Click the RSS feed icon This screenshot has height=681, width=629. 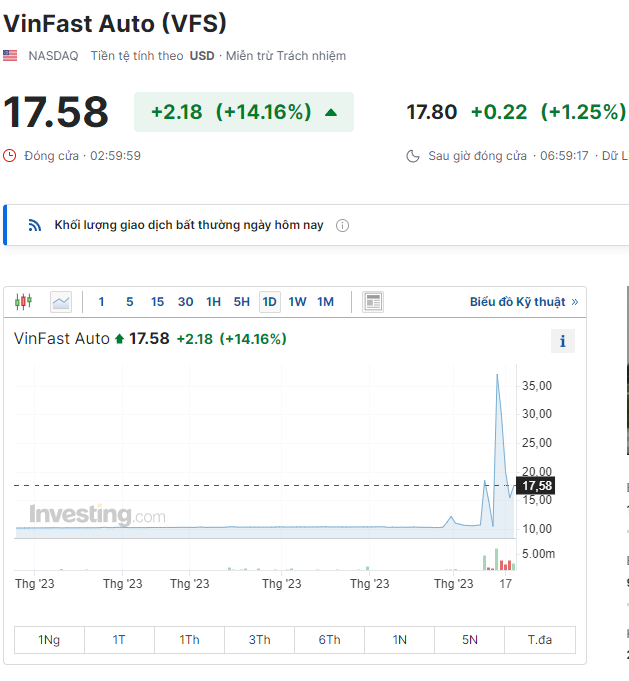click(34, 225)
